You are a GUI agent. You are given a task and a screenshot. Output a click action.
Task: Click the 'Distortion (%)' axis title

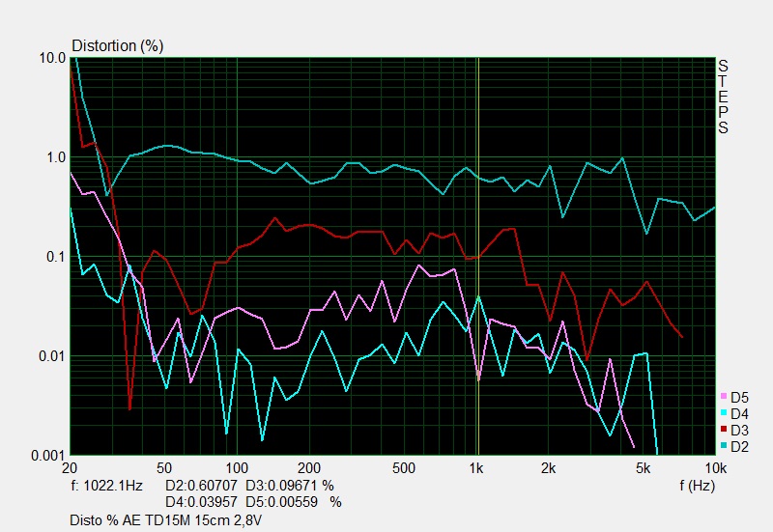[117, 45]
